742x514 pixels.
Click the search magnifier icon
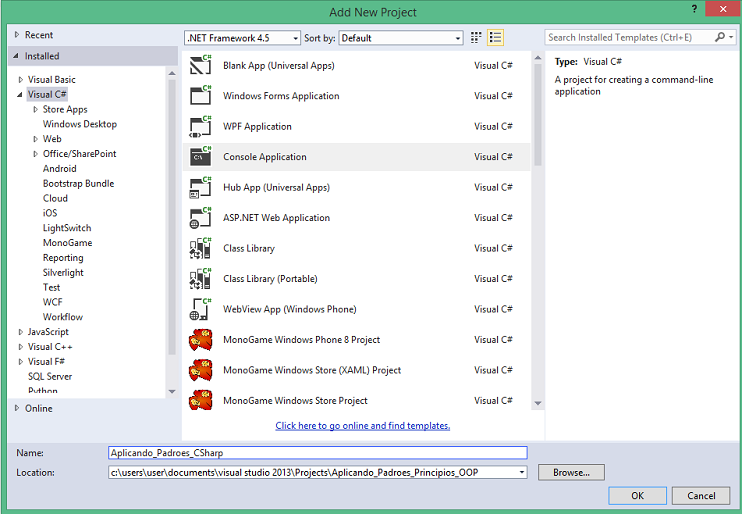[x=720, y=37]
